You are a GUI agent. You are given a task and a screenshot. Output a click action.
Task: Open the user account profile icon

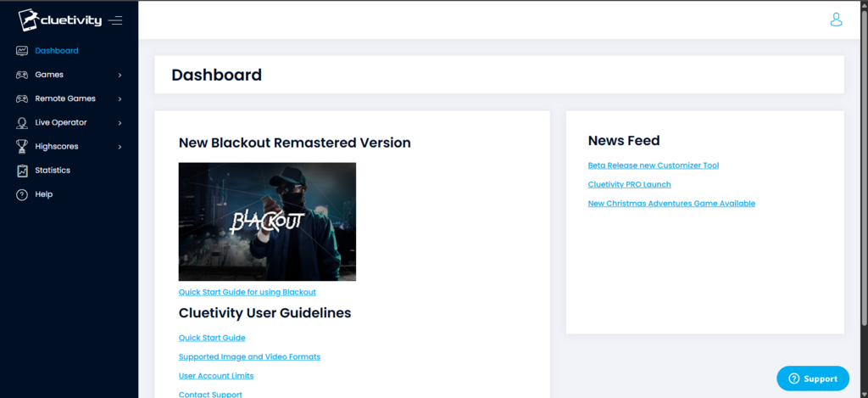pos(836,20)
